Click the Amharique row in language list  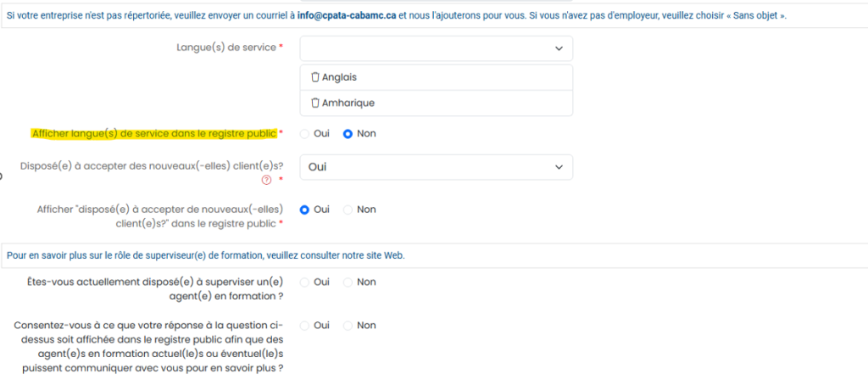pos(436,103)
